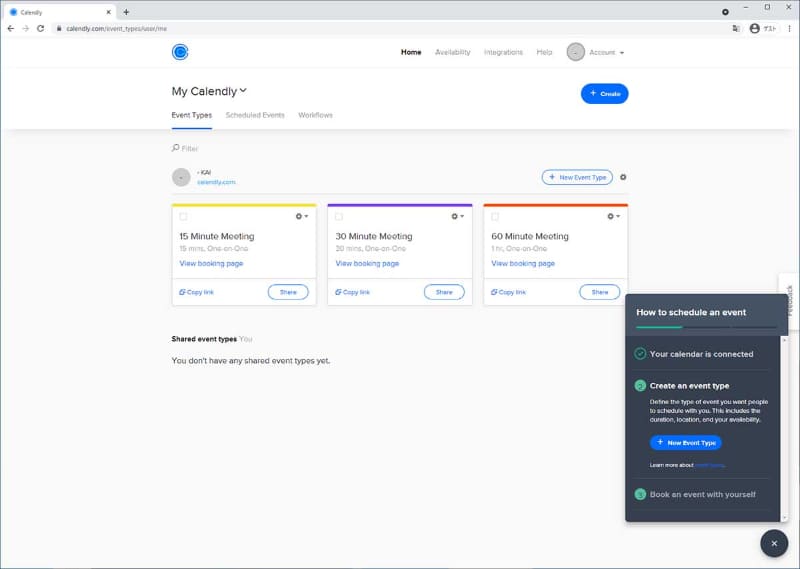Check the 30 Minute Meeting checkbox
Image resolution: width=800 pixels, height=569 pixels.
(x=339, y=216)
